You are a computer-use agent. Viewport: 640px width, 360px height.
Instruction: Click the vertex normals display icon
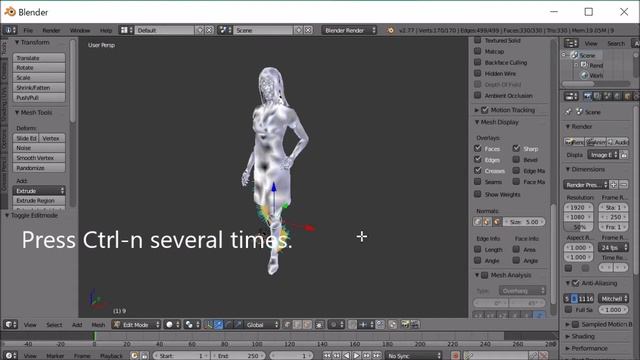pyautogui.click(x=478, y=222)
